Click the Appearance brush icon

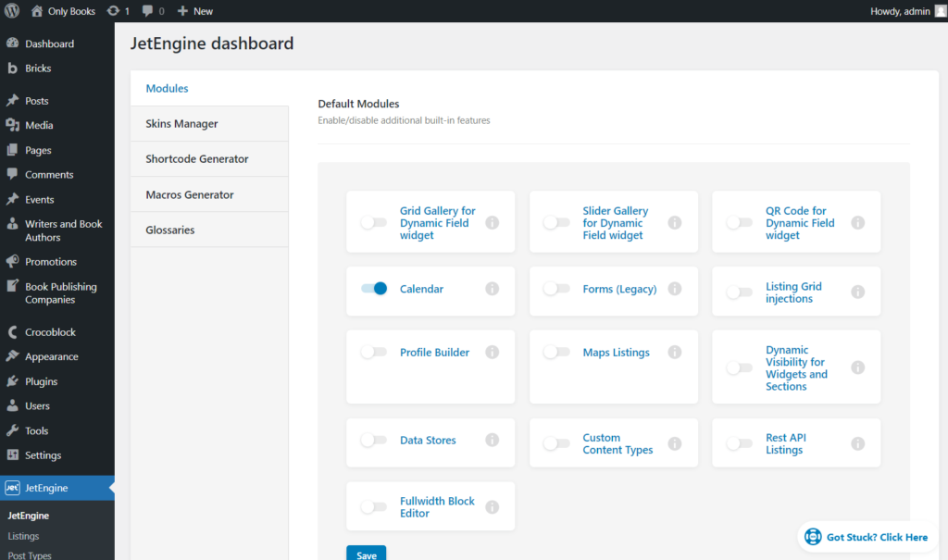click(12, 356)
